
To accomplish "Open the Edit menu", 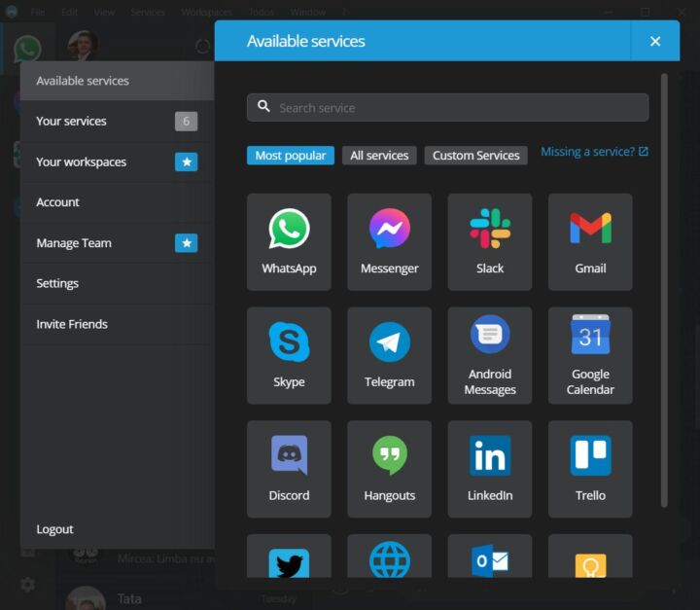I will (70, 12).
